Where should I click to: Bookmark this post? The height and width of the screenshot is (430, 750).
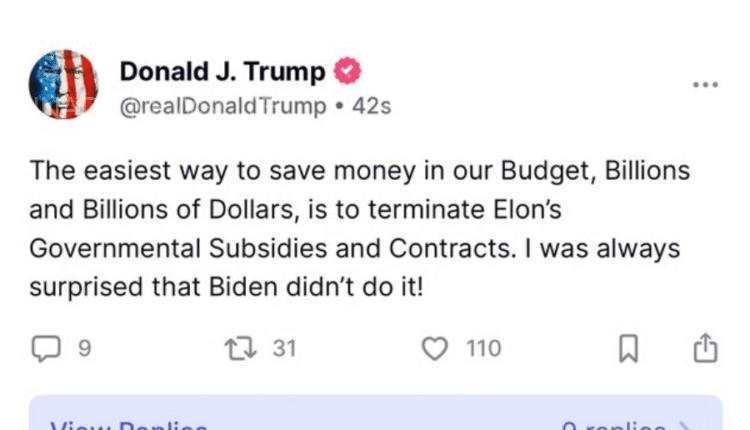(628, 348)
